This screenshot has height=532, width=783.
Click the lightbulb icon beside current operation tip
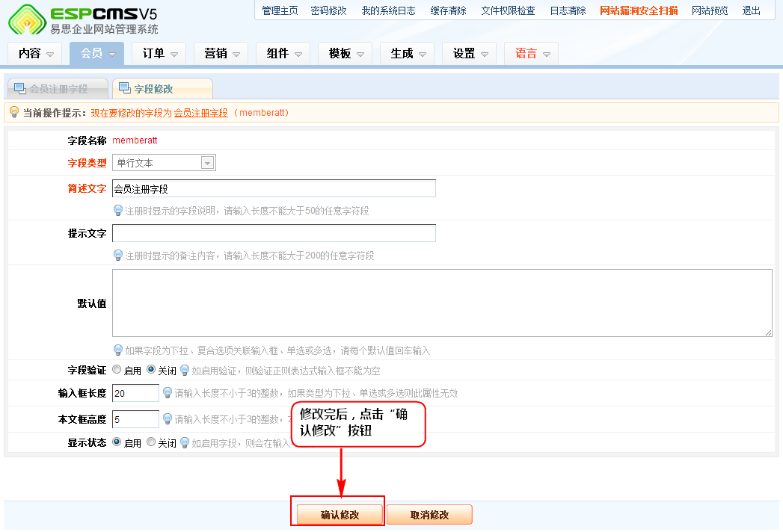[x=13, y=112]
